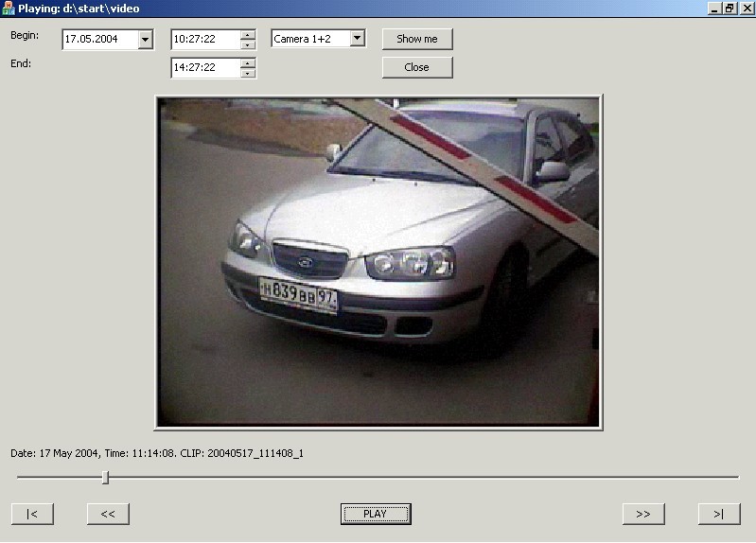Minimize the Playing window
This screenshot has width=756, height=543.
pyautogui.click(x=714, y=9)
